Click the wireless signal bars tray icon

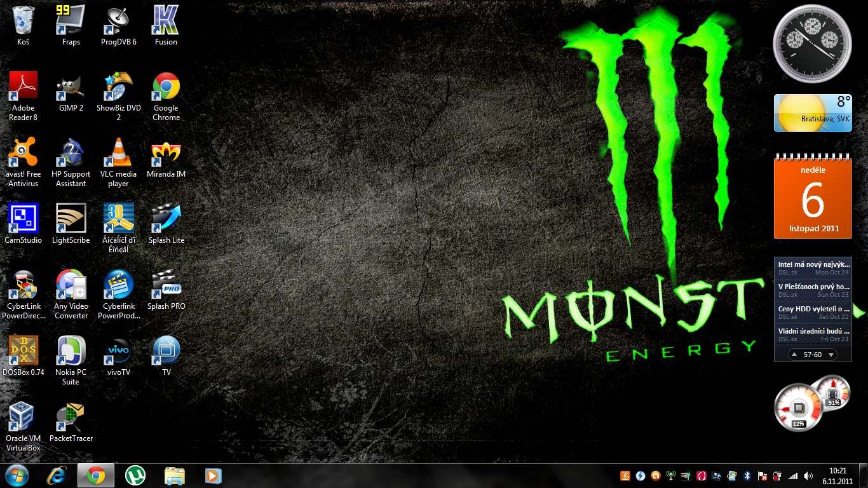coord(792,475)
